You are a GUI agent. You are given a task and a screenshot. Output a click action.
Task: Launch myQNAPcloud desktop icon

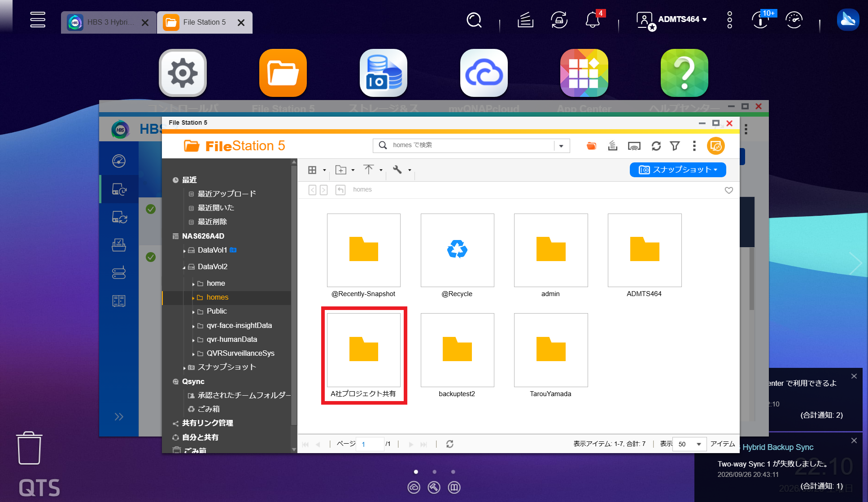click(x=484, y=73)
